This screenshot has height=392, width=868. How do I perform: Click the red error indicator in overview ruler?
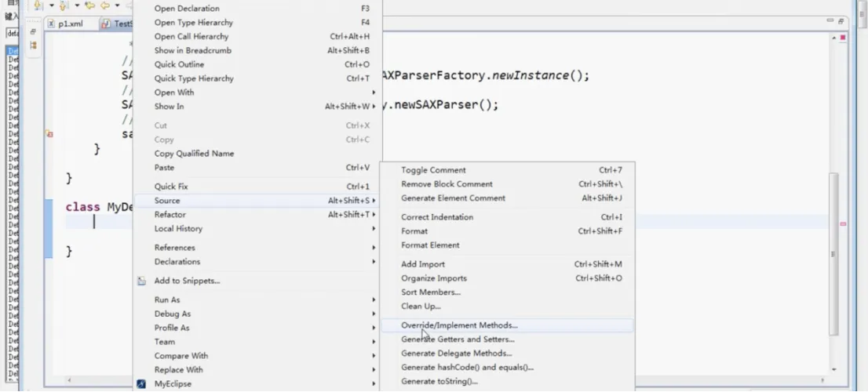pos(843,38)
